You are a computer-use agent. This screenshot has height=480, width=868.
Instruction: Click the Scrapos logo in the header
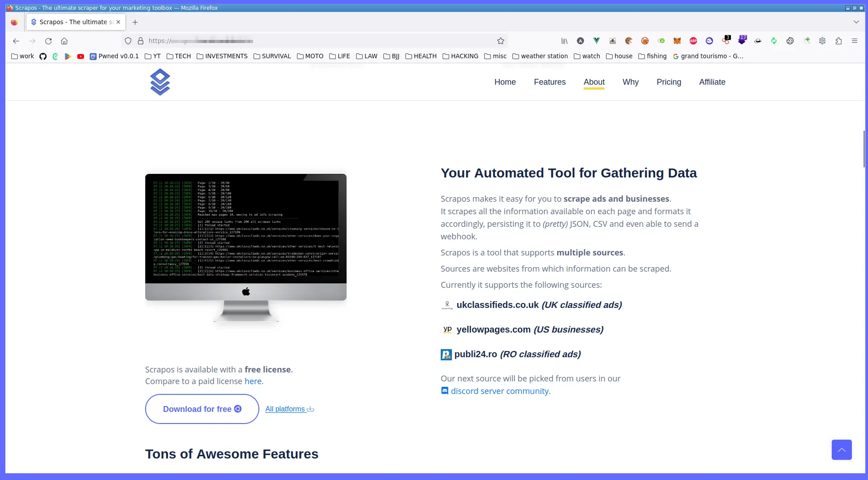tap(160, 82)
